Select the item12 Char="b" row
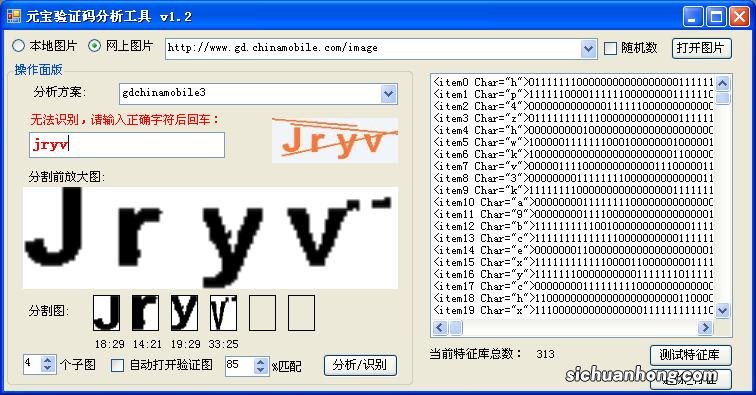The width and height of the screenshot is (756, 395). coord(573,226)
